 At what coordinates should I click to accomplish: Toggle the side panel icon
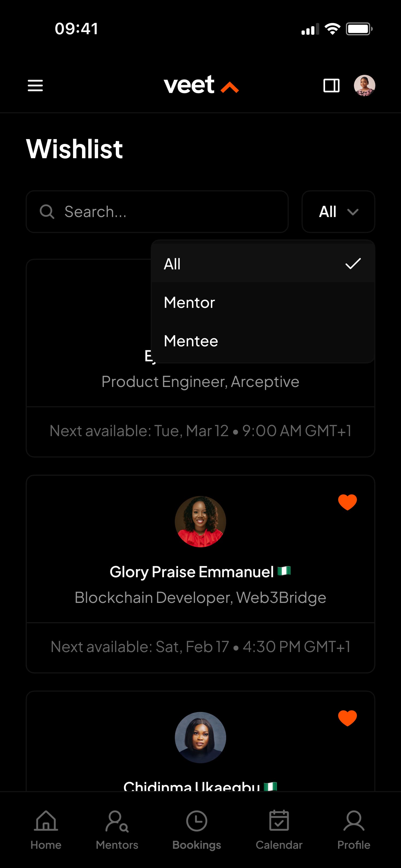[331, 86]
